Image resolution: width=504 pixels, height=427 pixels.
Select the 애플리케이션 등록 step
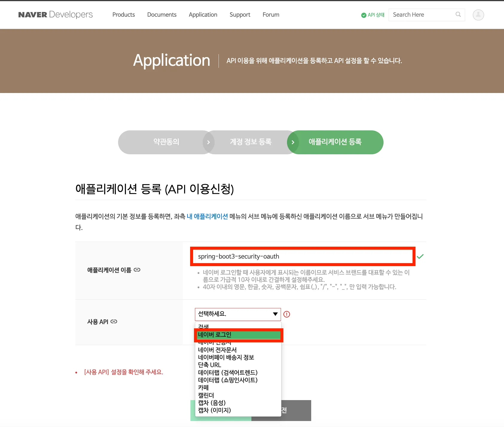tap(335, 142)
